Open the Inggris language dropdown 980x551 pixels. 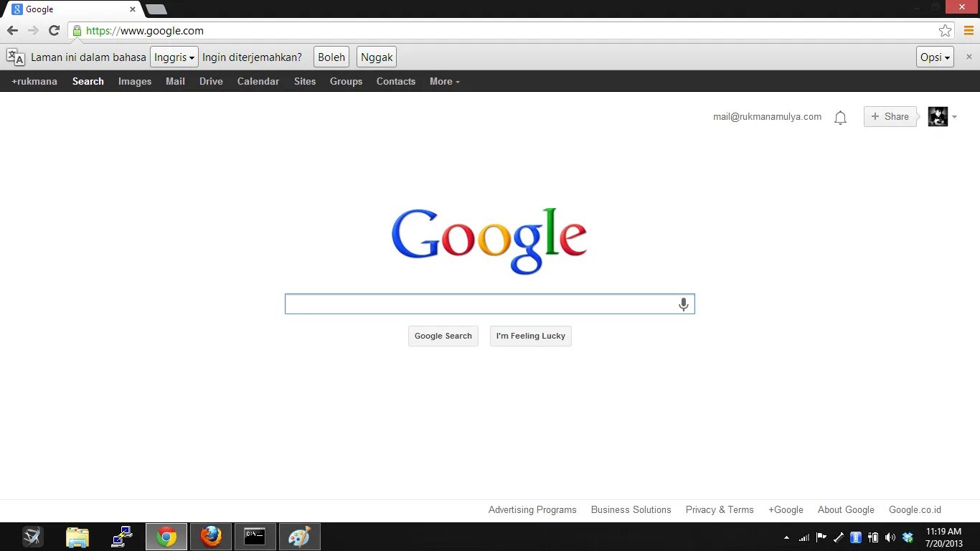[174, 57]
